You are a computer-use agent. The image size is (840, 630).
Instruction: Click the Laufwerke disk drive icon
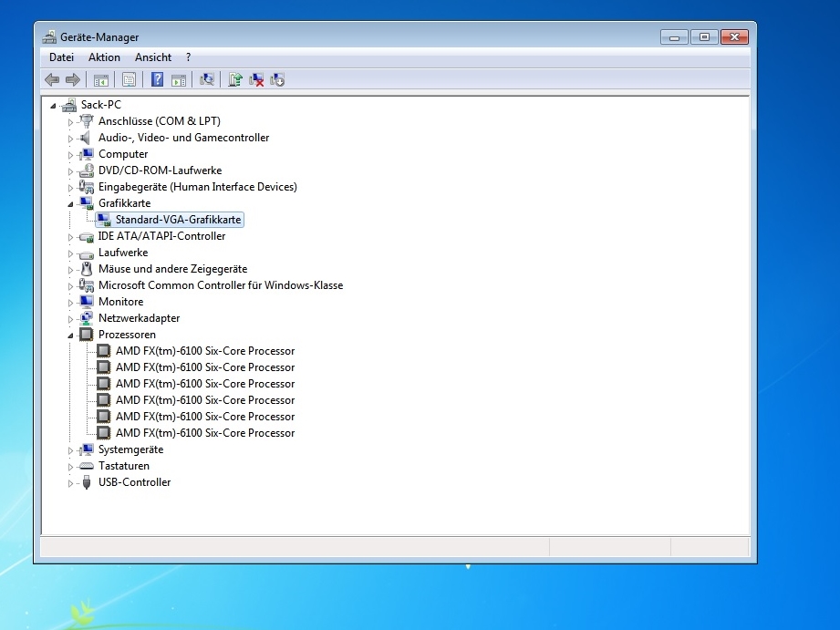tap(86, 253)
